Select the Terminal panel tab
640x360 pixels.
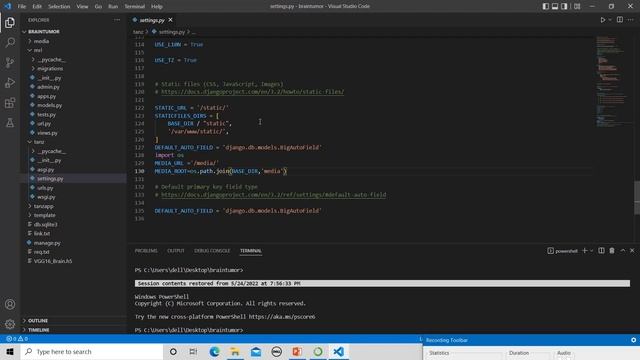(251, 251)
